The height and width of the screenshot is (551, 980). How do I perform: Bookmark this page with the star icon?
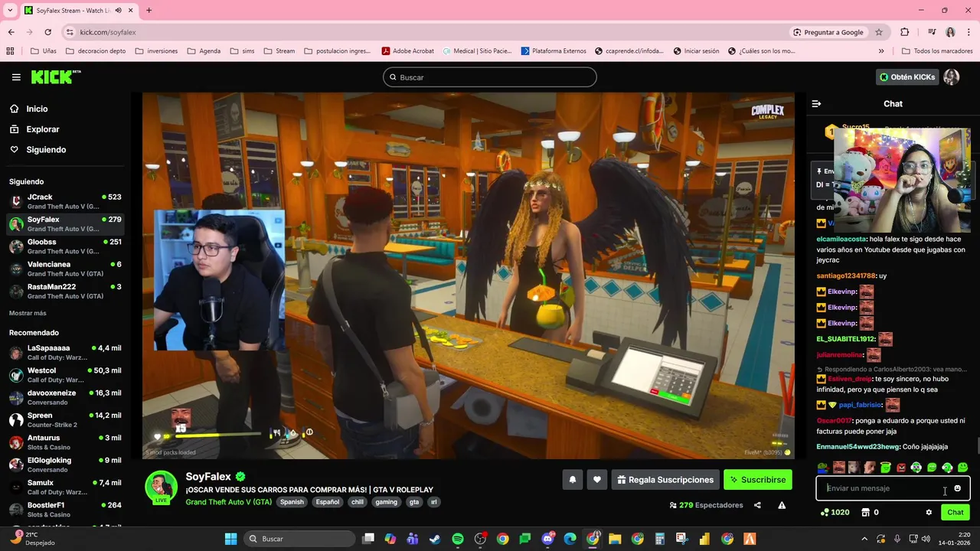pos(879,32)
